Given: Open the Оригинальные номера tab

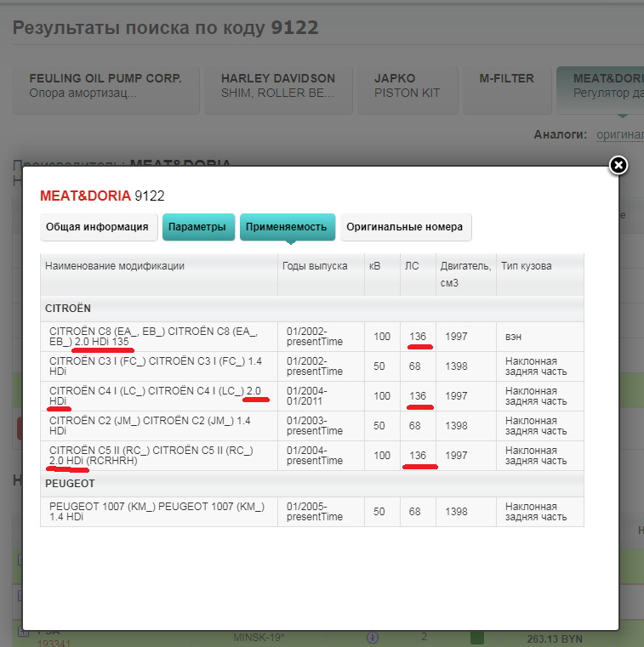Looking at the screenshot, I should click(405, 227).
